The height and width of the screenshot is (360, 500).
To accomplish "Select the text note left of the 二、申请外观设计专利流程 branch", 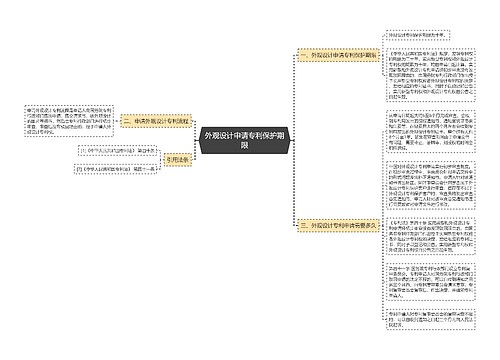I will pyautogui.click(x=69, y=121).
